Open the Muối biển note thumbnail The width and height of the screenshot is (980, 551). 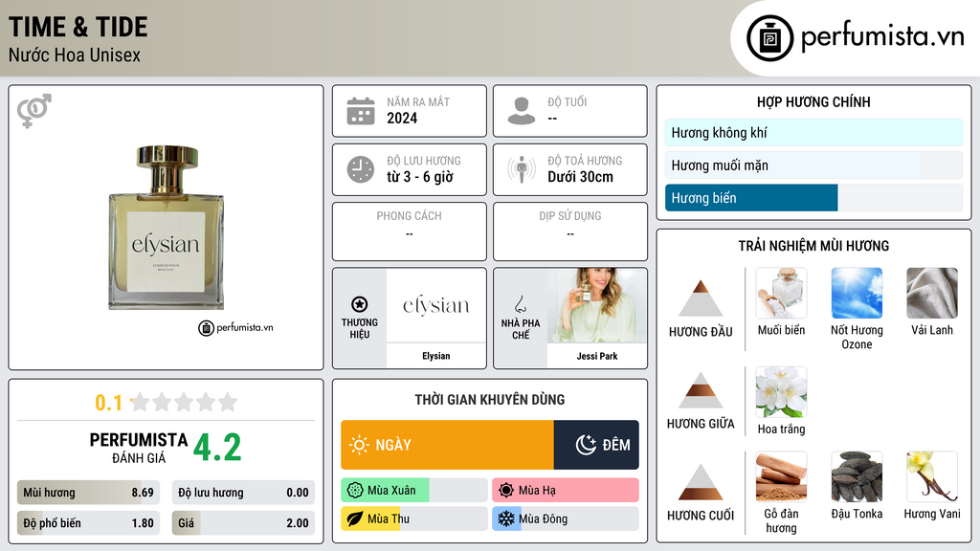781,293
